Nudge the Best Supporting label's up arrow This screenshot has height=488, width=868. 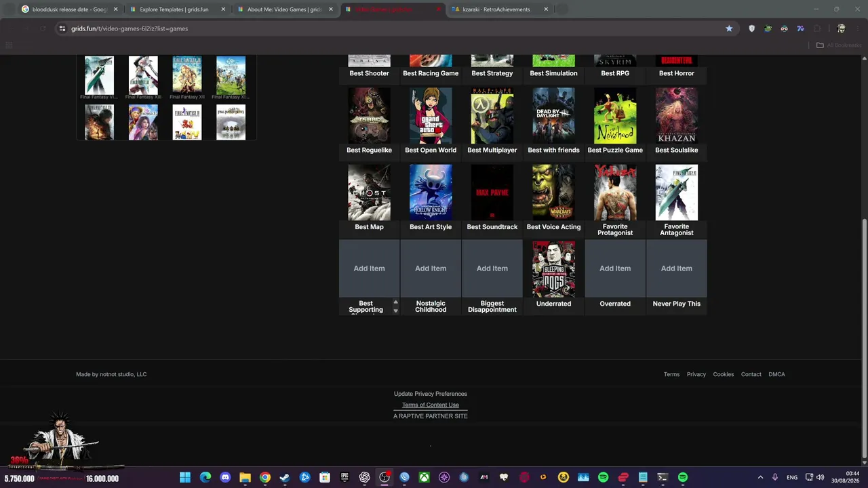pos(395,302)
